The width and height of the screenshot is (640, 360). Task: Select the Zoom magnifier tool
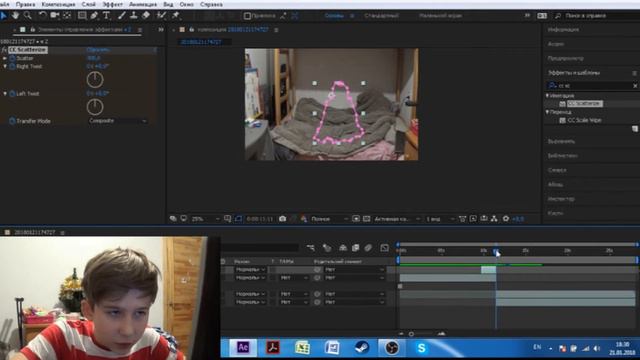(x=27, y=16)
